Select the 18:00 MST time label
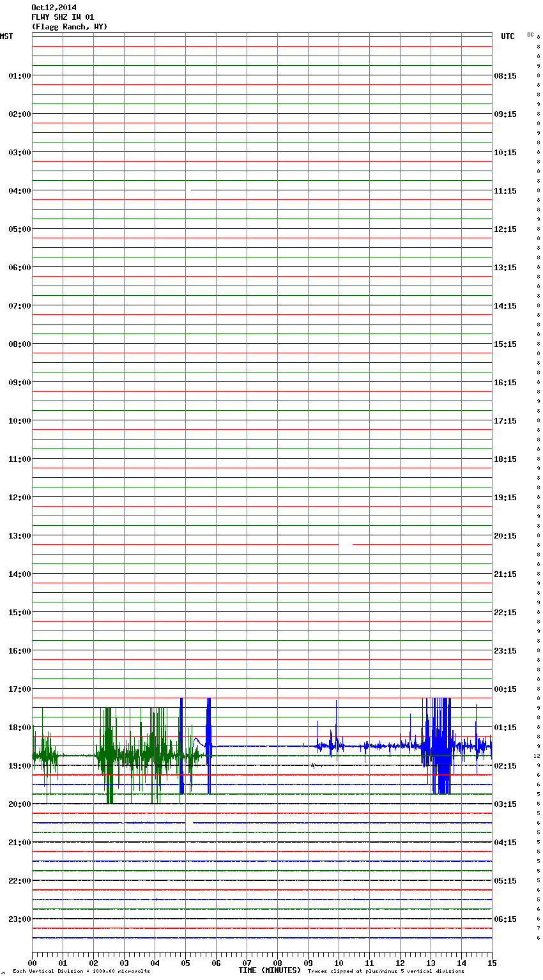The width and height of the screenshot is (543, 980). [x=20, y=728]
